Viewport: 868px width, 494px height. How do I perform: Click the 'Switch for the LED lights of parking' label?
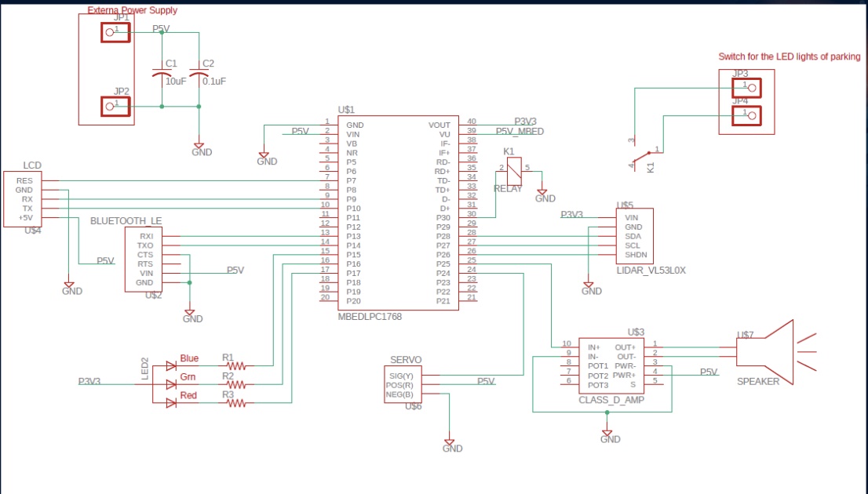click(788, 56)
